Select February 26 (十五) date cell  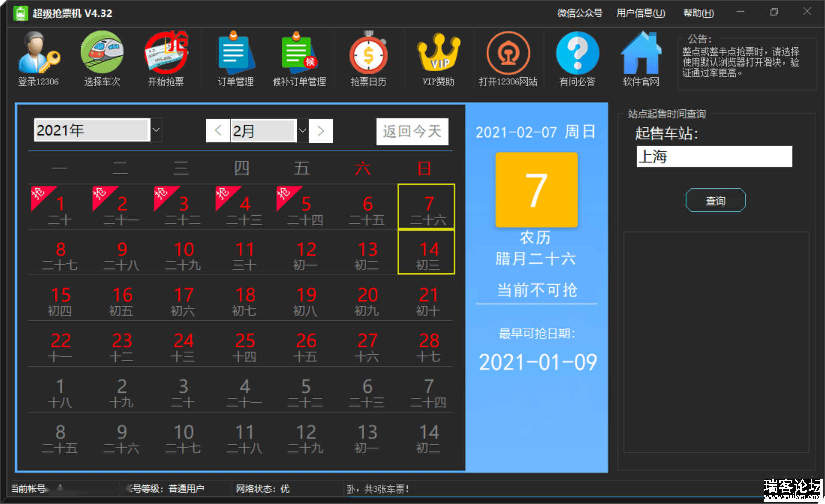(305, 344)
